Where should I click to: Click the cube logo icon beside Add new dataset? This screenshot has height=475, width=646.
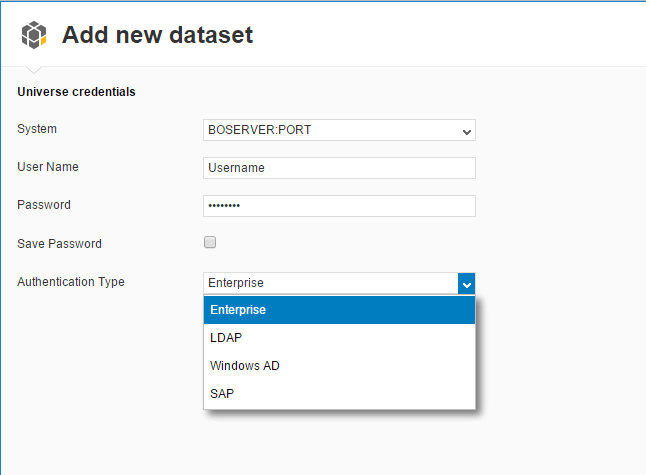pos(34,35)
